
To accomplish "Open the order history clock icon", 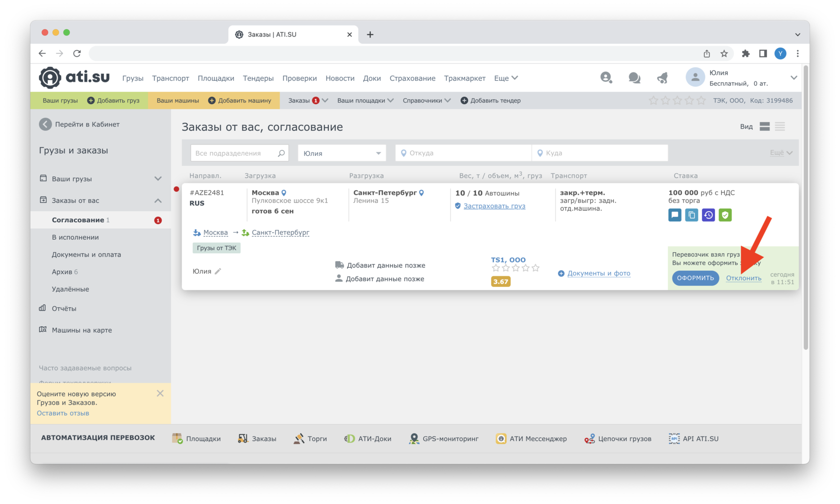I will (708, 215).
